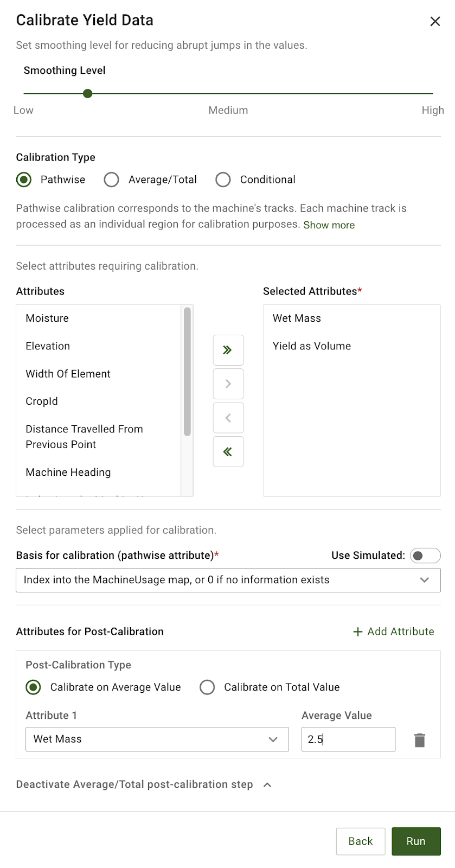
Task: Click the move all attributes right button
Action: point(228,350)
